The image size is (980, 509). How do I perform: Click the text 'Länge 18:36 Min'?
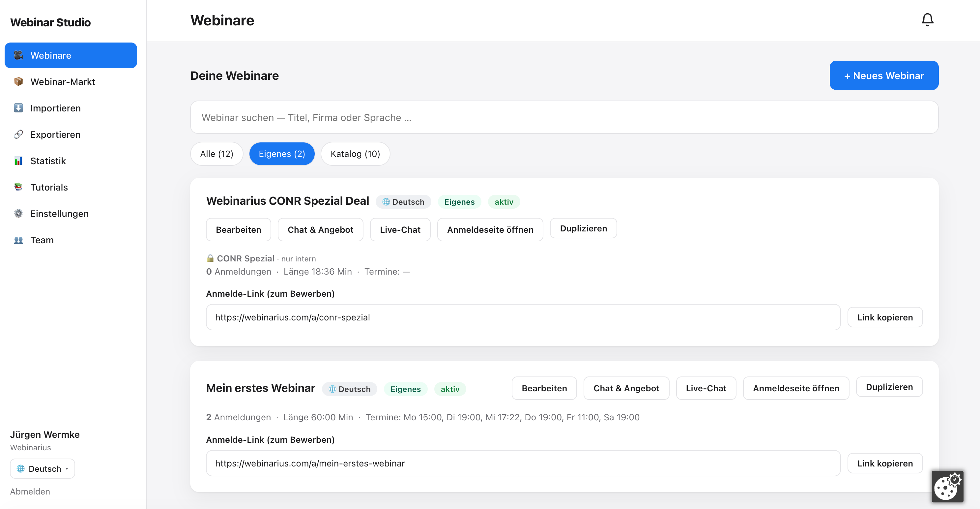point(318,271)
